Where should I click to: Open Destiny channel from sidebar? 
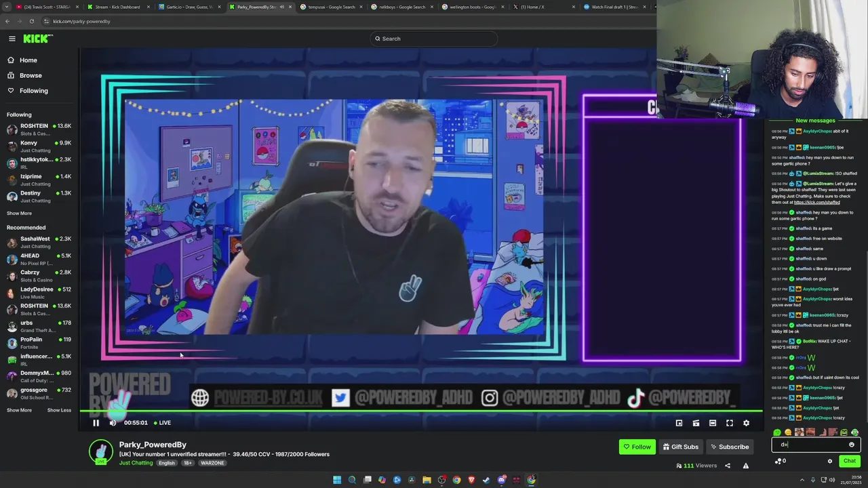(39, 197)
